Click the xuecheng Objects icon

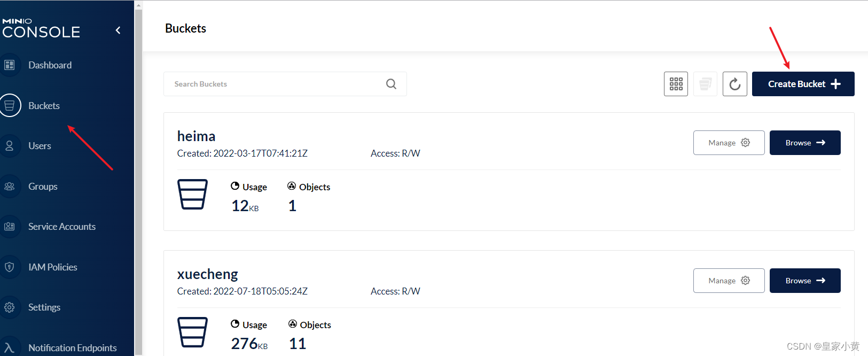pos(293,324)
